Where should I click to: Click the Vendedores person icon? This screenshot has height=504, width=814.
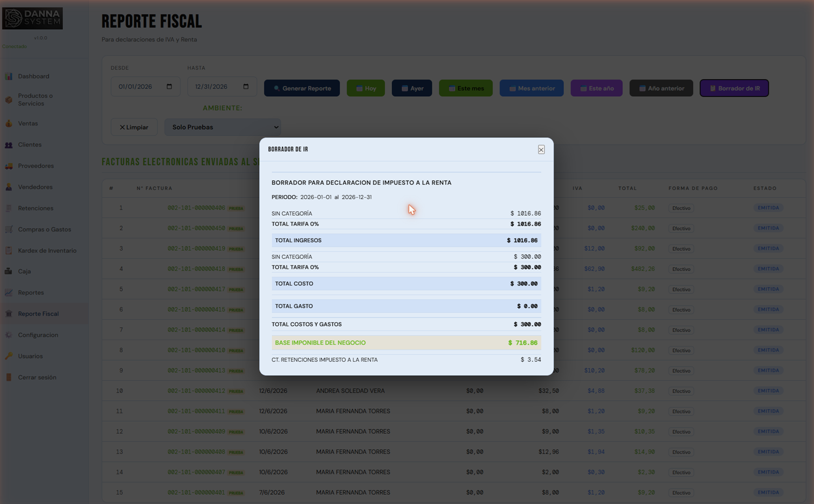[x=9, y=187]
